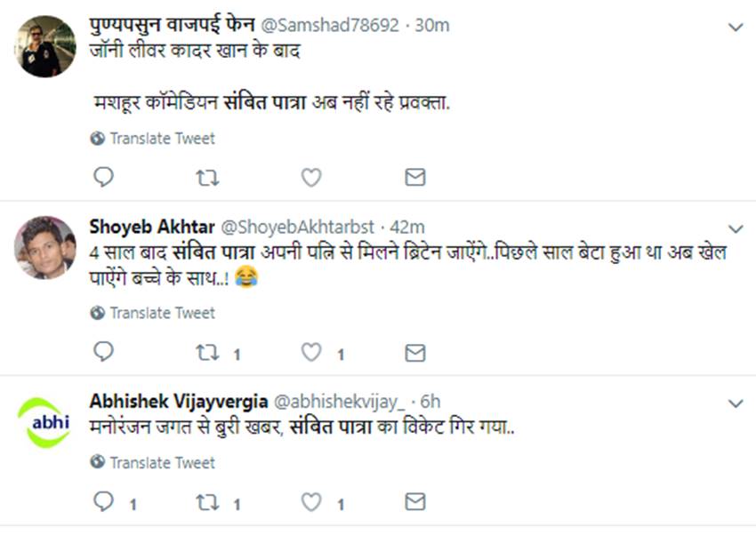The width and height of the screenshot is (756, 535).
Task: Retweet Abhishek Vijayvergia's tweet
Action: point(206,503)
